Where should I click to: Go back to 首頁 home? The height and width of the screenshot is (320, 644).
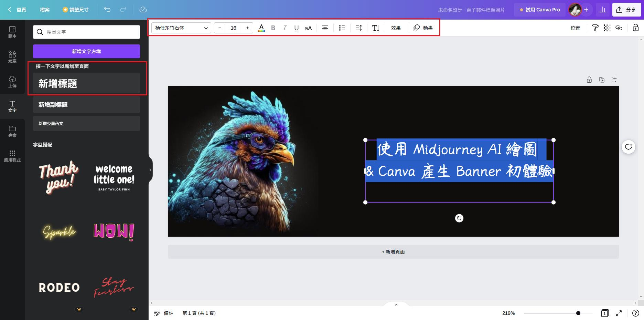17,10
